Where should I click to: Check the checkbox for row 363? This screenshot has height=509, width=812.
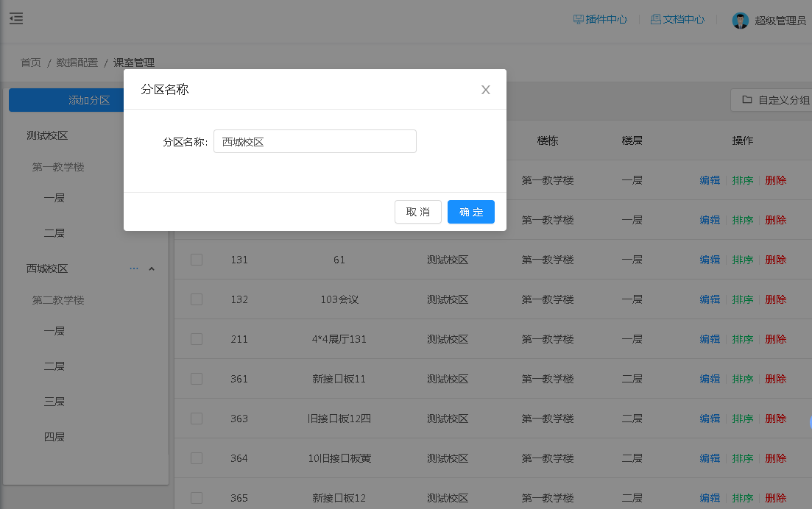coord(197,419)
